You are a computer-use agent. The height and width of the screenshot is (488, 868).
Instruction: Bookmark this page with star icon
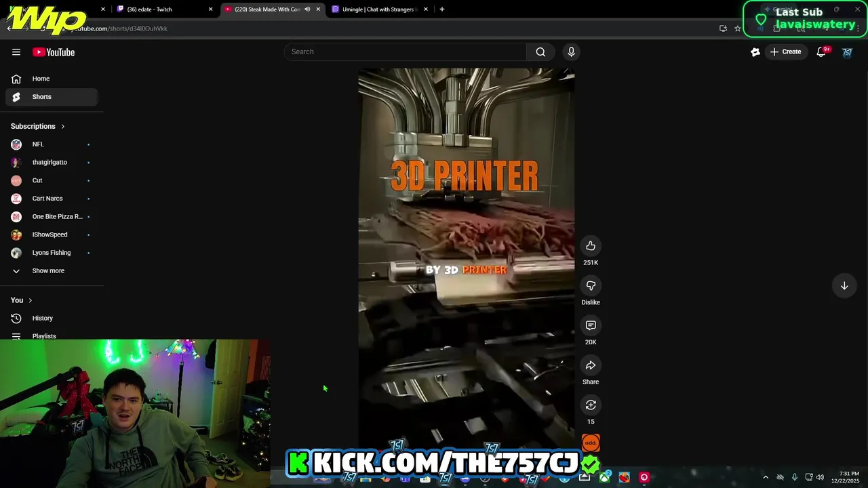tap(738, 28)
